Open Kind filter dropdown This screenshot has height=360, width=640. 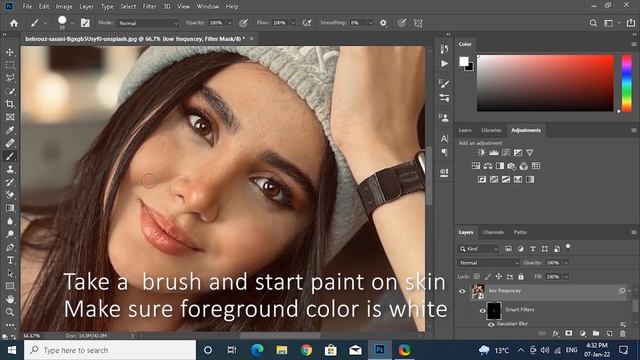pyautogui.click(x=479, y=249)
